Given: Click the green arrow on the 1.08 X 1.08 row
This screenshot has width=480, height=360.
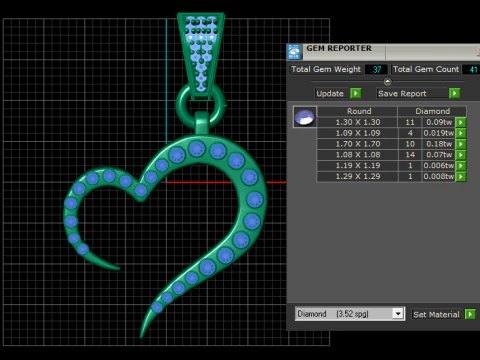Looking at the screenshot, I should click(461, 155).
